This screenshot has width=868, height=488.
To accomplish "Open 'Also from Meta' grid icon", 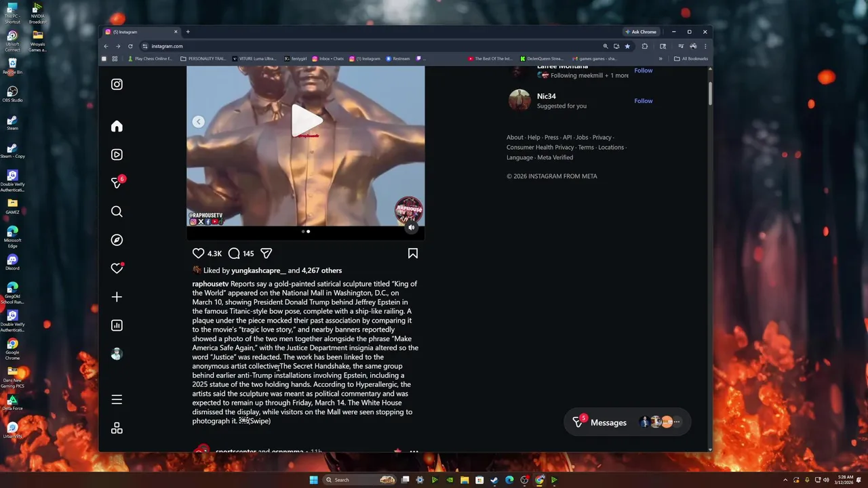I will click(117, 428).
